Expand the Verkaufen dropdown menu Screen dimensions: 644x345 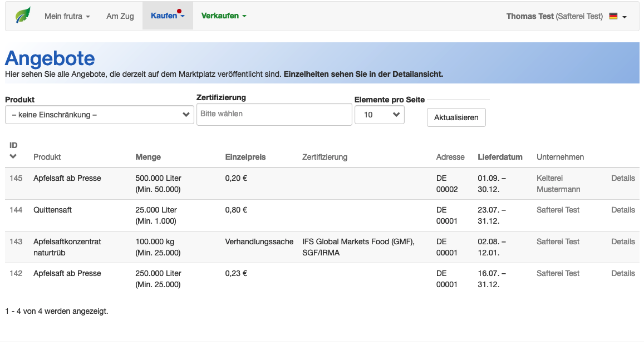coord(224,16)
